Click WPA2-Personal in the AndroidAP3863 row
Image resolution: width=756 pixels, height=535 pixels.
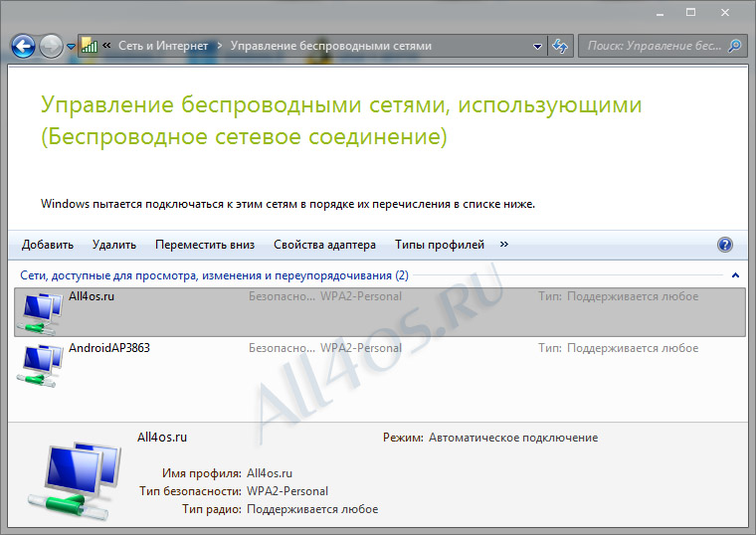coord(361,348)
